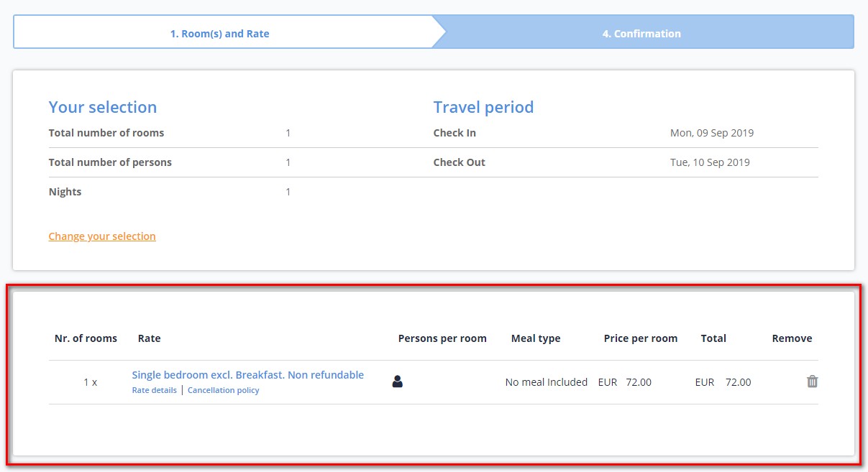The width and height of the screenshot is (868, 472).
Task: Click the Travel period heading
Action: [x=483, y=107]
